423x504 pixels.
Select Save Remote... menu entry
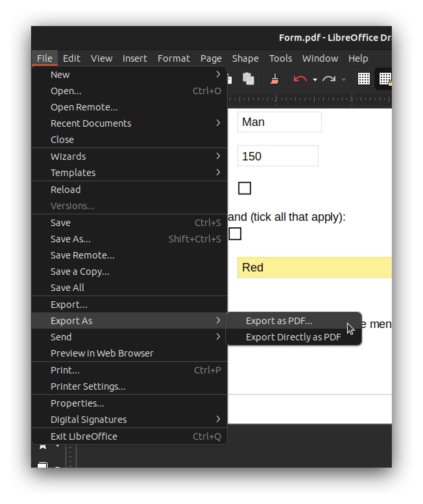tap(129, 255)
